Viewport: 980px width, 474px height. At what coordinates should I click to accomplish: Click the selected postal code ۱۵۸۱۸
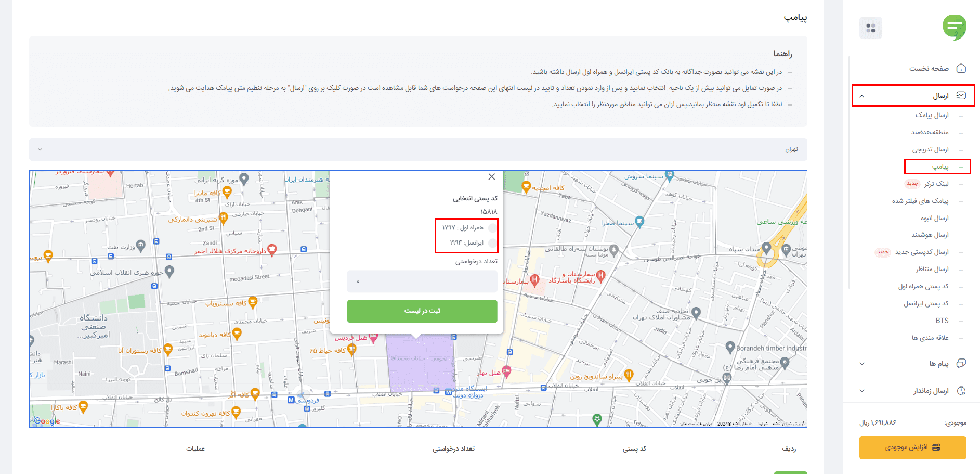[x=489, y=212]
